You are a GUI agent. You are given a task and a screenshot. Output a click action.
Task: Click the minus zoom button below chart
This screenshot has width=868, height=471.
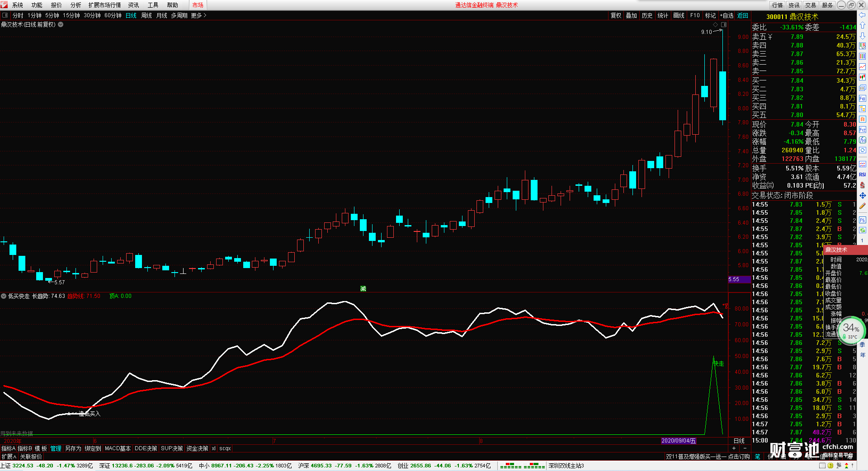coord(745,448)
